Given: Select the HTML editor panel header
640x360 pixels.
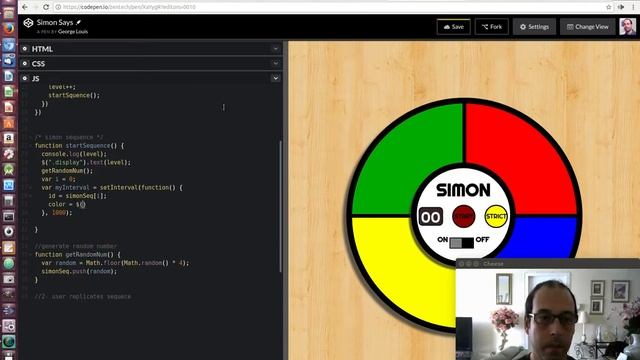Looking at the screenshot, I should [x=151, y=49].
